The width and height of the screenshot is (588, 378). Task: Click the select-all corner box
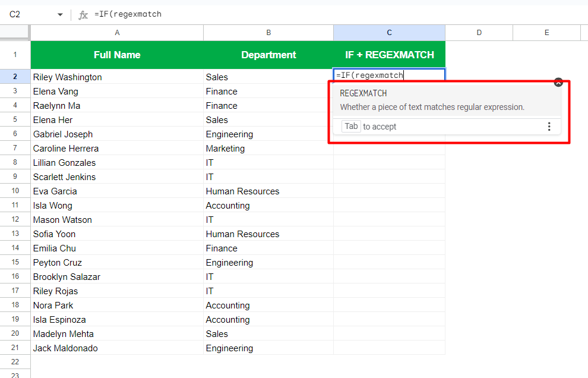(15, 33)
